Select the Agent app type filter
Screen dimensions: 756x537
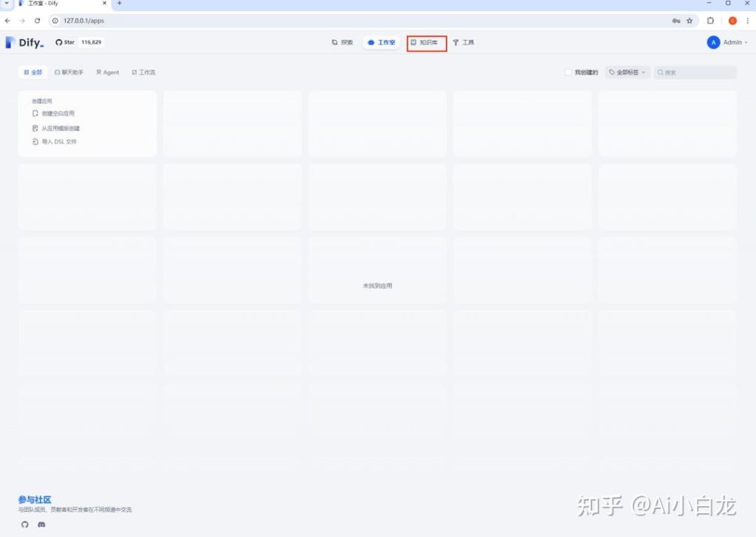point(107,72)
